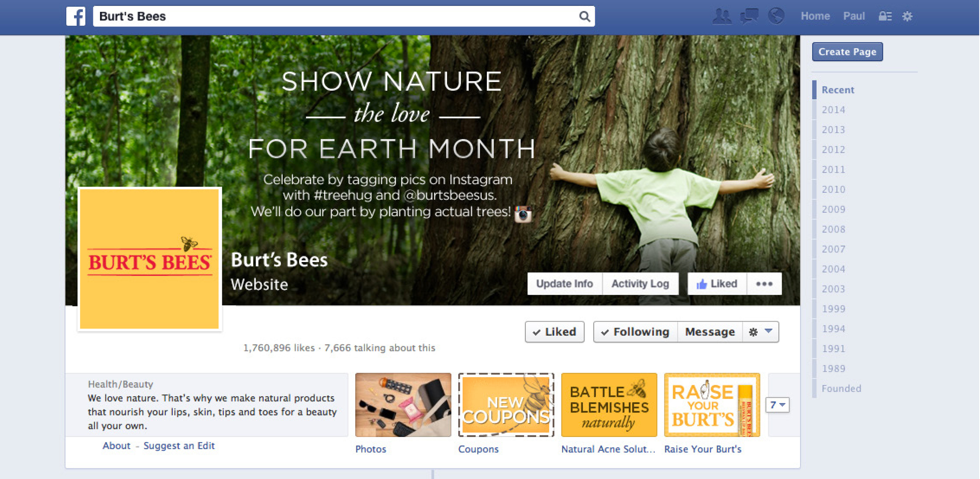
Task: Jump to Founded in timeline
Action: (x=841, y=388)
